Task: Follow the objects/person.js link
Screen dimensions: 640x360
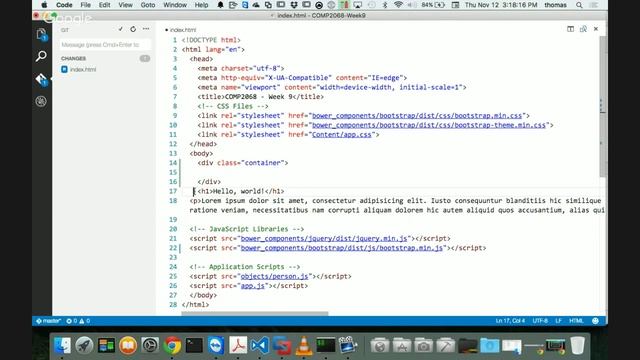Action: point(274,276)
